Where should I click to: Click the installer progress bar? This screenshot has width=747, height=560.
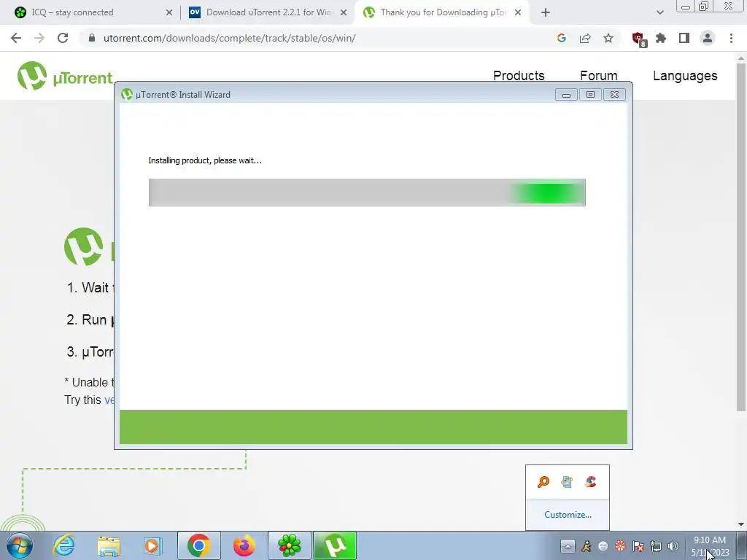pyautogui.click(x=367, y=192)
